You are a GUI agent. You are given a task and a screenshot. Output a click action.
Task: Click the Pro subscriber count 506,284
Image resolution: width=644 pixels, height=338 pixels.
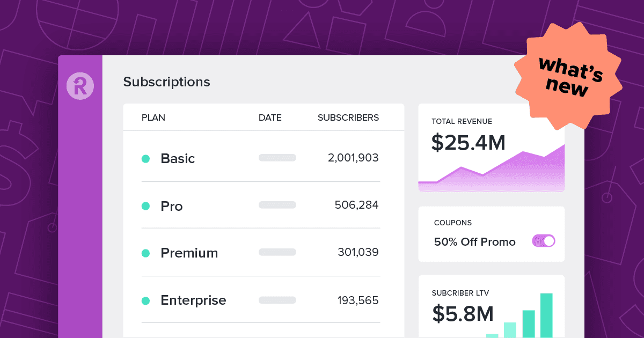[x=356, y=205]
